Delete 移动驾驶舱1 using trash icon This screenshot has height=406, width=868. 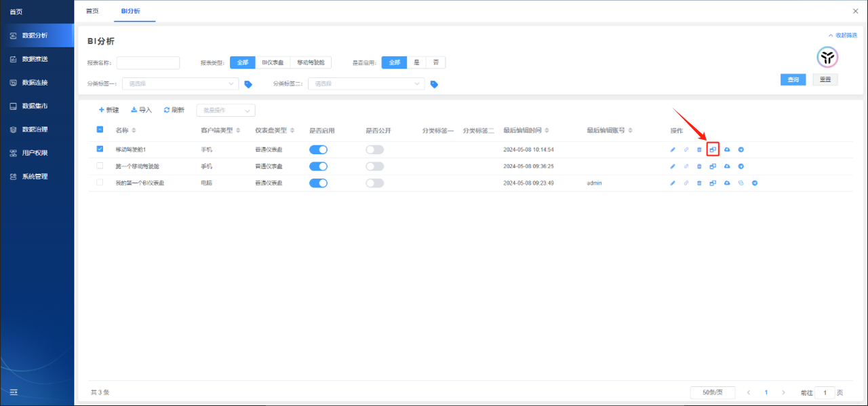(x=699, y=149)
